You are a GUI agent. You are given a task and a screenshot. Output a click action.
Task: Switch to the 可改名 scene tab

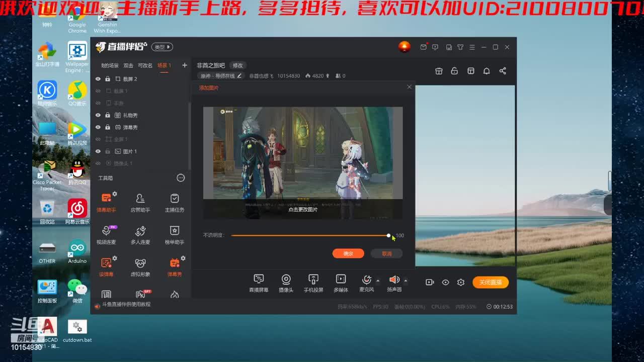coord(145,65)
